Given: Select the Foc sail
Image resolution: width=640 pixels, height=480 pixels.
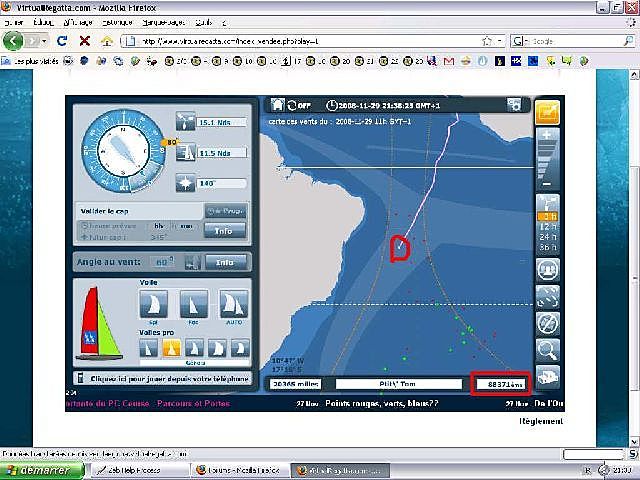Looking at the screenshot, I should click(193, 304).
